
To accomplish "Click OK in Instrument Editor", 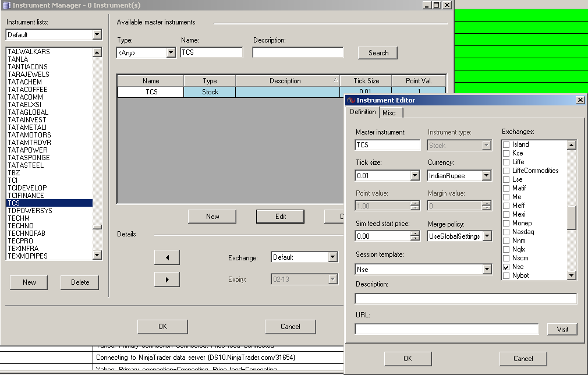I will tap(408, 359).
